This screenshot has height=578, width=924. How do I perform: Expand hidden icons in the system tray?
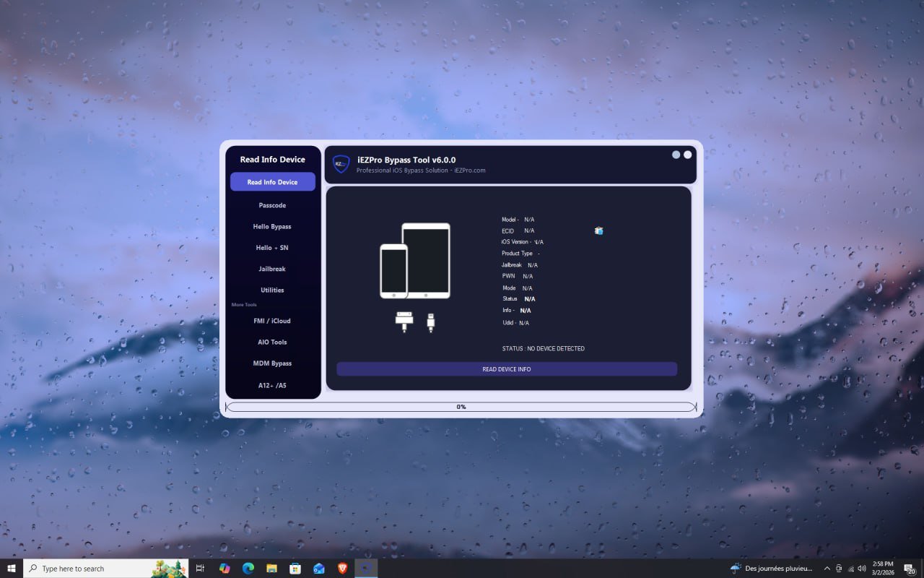point(827,569)
